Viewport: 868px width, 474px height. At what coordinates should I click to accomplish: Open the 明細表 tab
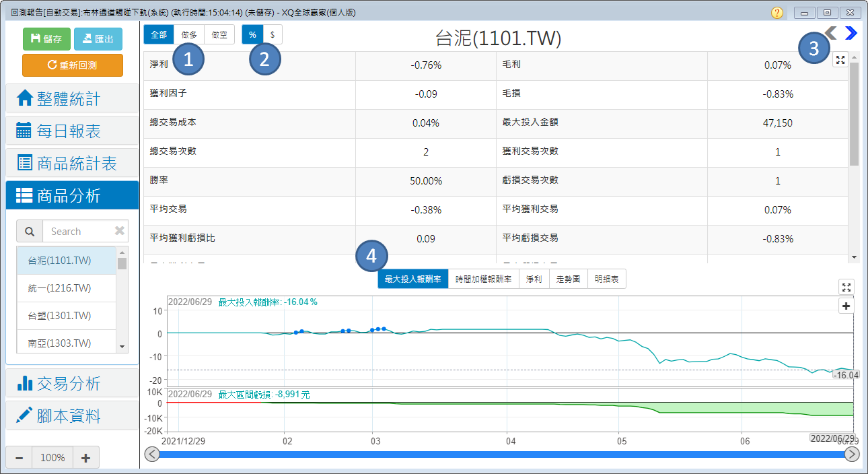tap(607, 279)
